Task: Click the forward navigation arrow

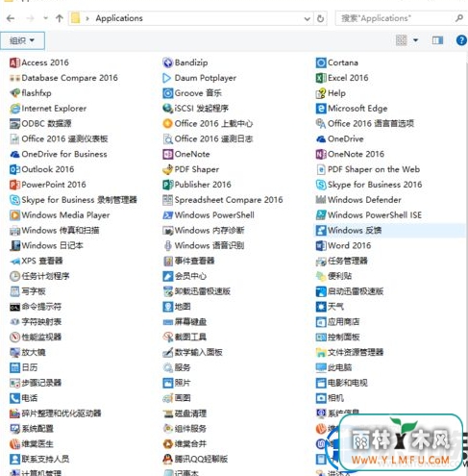Action: (30, 18)
